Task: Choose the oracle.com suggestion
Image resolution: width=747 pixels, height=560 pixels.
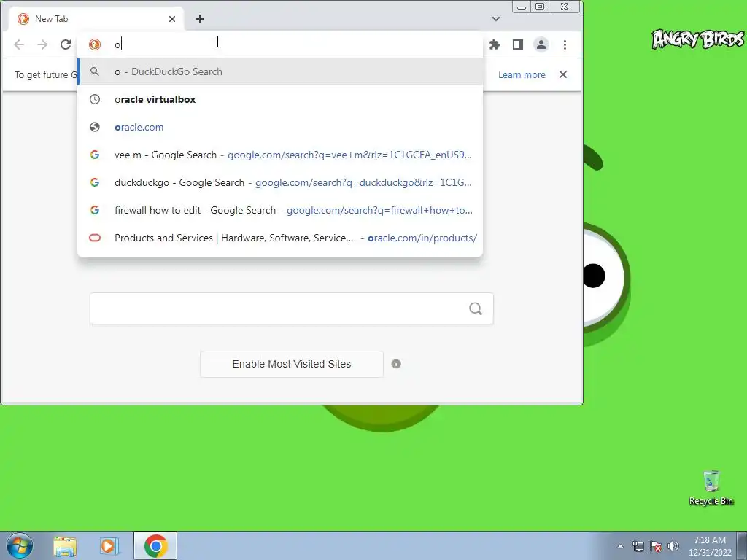Action: pyautogui.click(x=280, y=127)
